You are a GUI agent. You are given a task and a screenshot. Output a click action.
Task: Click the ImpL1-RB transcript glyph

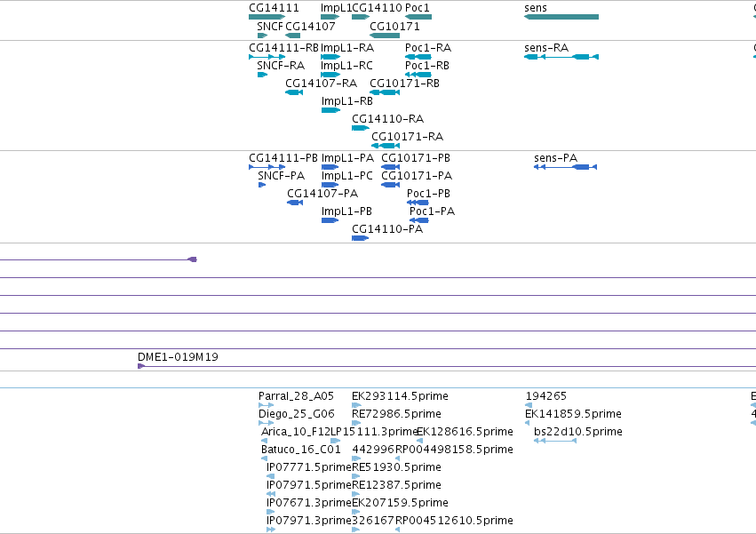tap(330, 110)
